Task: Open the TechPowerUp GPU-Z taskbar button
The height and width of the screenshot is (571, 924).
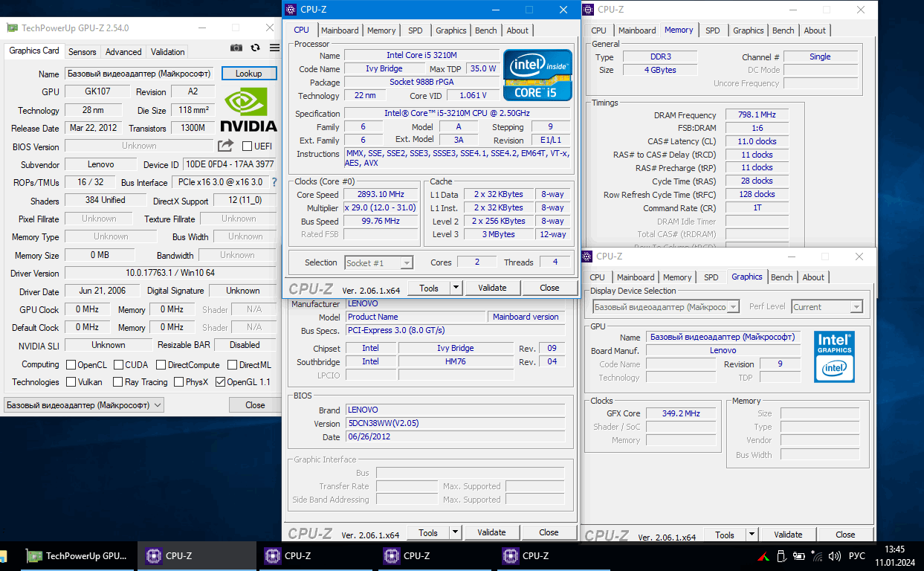Action: coord(77,555)
